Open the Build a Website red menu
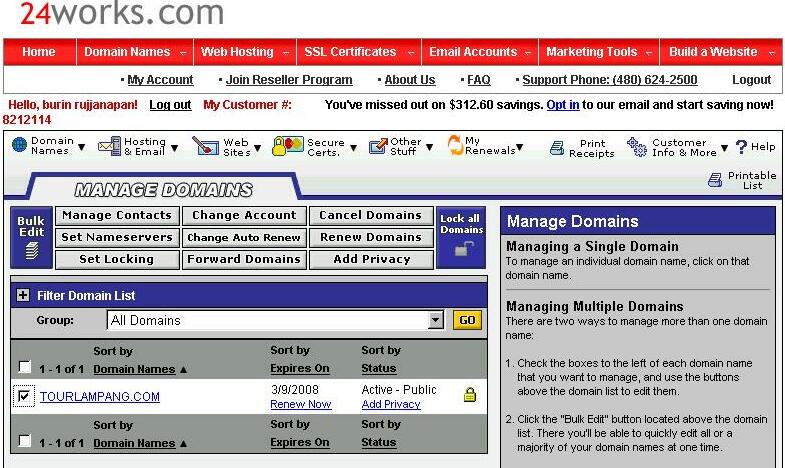Viewport: 785px width, 468px height. point(720,52)
